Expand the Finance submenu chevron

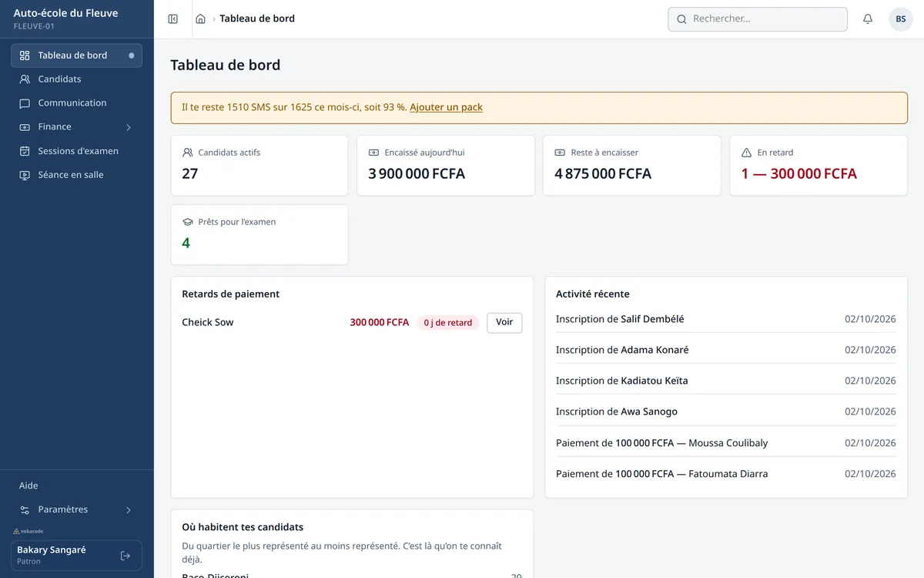click(129, 127)
